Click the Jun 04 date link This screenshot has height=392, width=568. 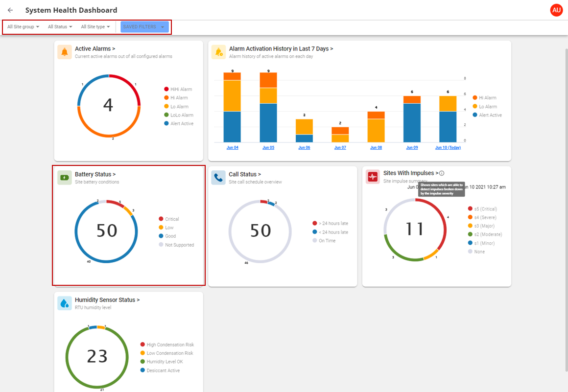tap(232, 147)
